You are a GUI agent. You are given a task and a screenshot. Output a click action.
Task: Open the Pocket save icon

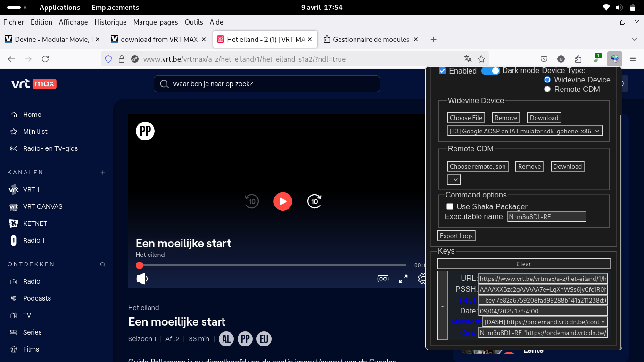[544, 59]
